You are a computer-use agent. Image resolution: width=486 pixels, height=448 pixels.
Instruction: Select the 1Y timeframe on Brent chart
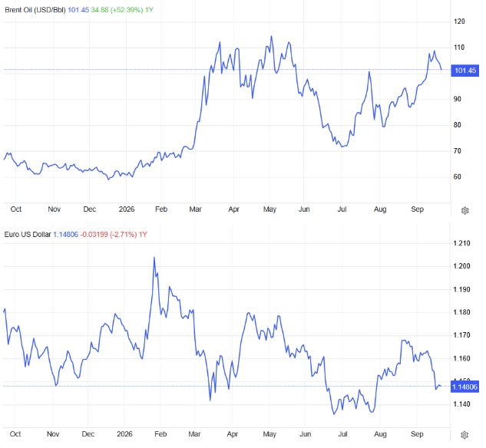tap(149, 10)
